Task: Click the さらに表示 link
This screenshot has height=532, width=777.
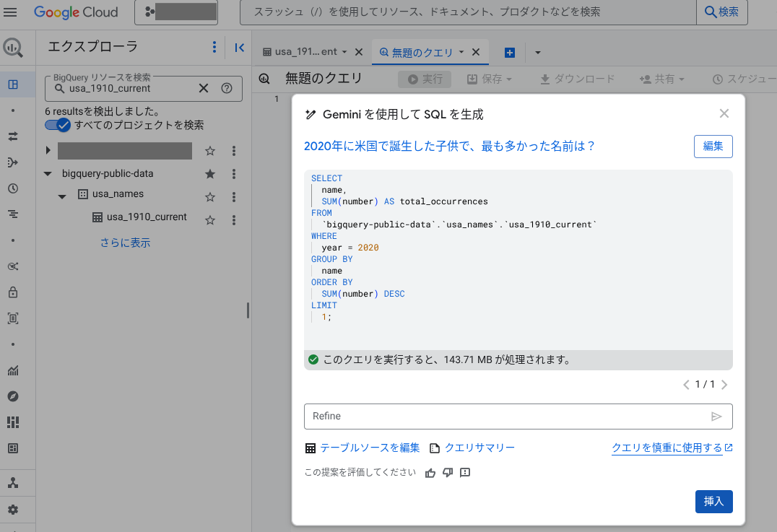Action: (125, 243)
